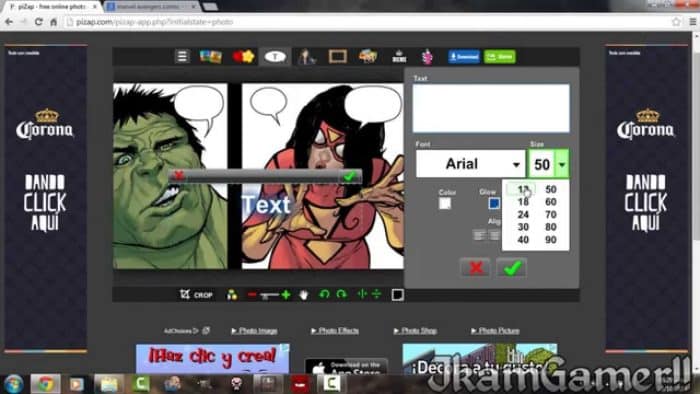Image resolution: width=700 pixels, height=394 pixels.
Task: Open Chrome from the taskbar
Action: [x=45, y=384]
